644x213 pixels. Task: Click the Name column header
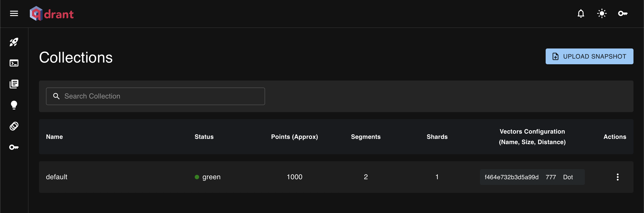click(55, 137)
